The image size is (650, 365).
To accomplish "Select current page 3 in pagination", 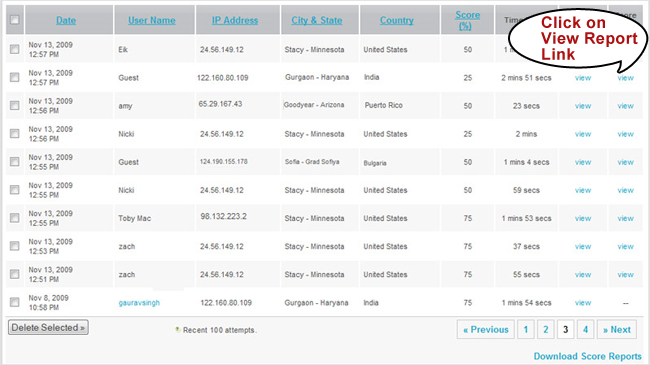I will [x=565, y=329].
